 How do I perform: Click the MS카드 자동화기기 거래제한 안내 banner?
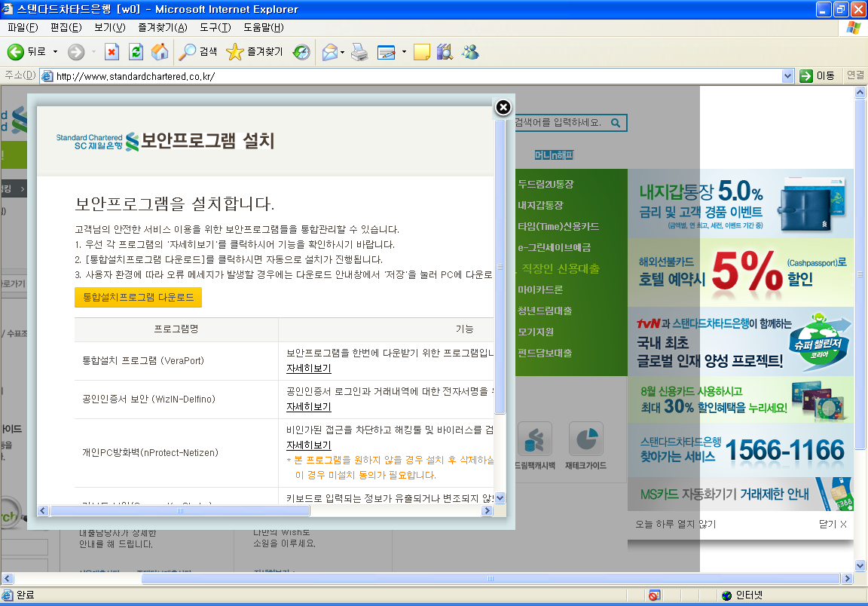pyautogui.click(x=741, y=494)
